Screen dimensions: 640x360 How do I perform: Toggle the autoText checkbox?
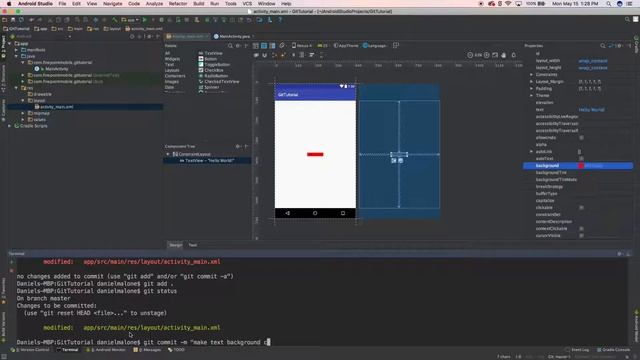581,159
